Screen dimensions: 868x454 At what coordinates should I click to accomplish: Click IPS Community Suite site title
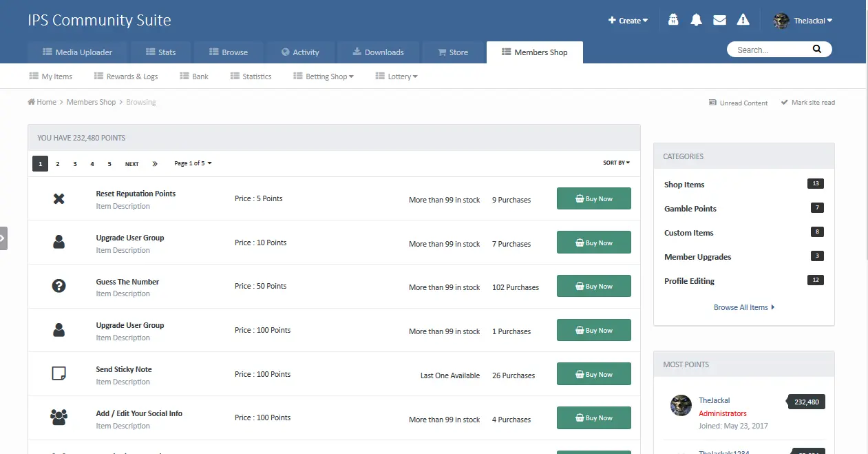click(x=100, y=20)
